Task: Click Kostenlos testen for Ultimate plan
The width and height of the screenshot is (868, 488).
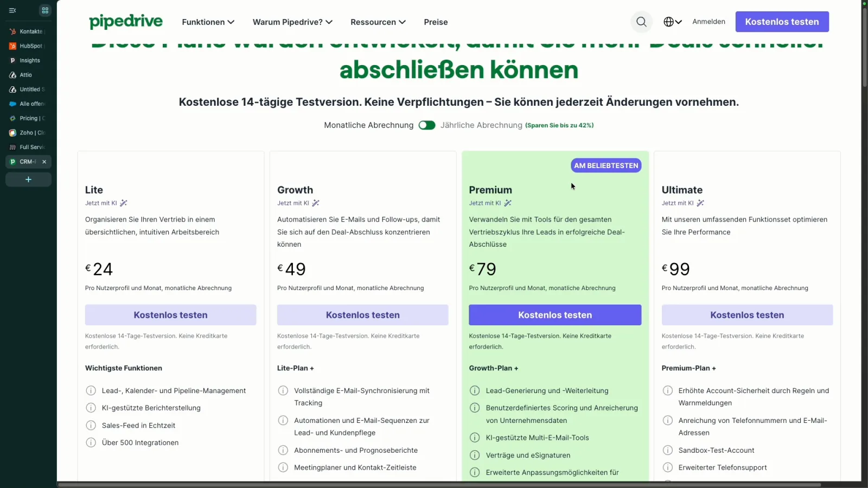Action: pos(747,315)
